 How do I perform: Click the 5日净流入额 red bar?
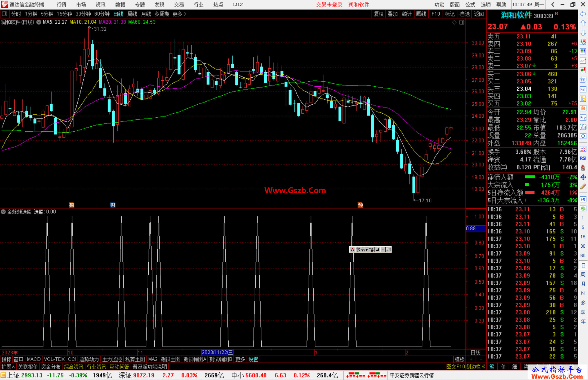[x=530, y=192]
